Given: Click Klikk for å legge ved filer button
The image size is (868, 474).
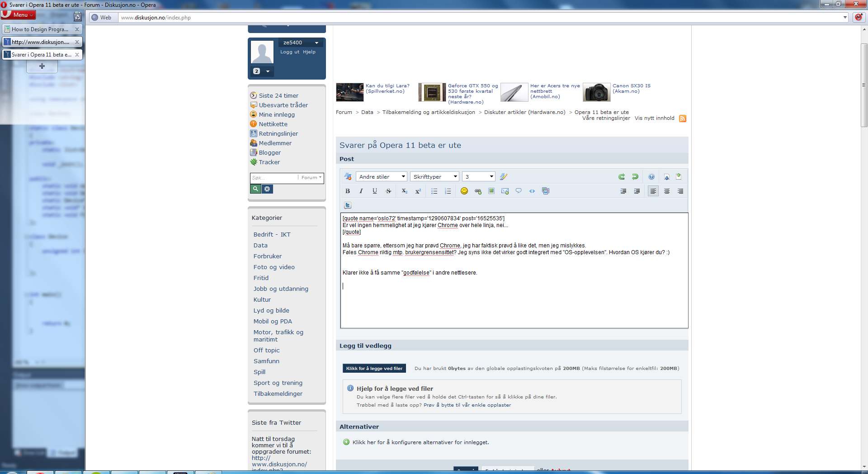Looking at the screenshot, I should (374, 369).
